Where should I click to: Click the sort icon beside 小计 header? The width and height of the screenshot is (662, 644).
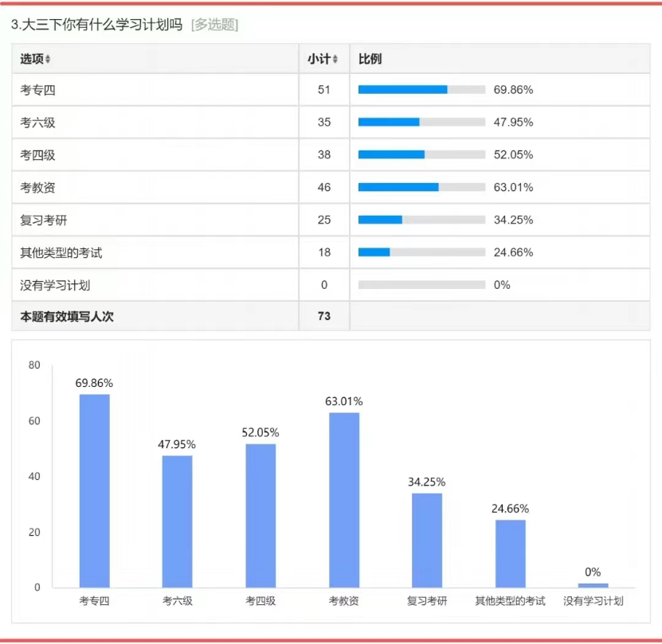point(335,60)
